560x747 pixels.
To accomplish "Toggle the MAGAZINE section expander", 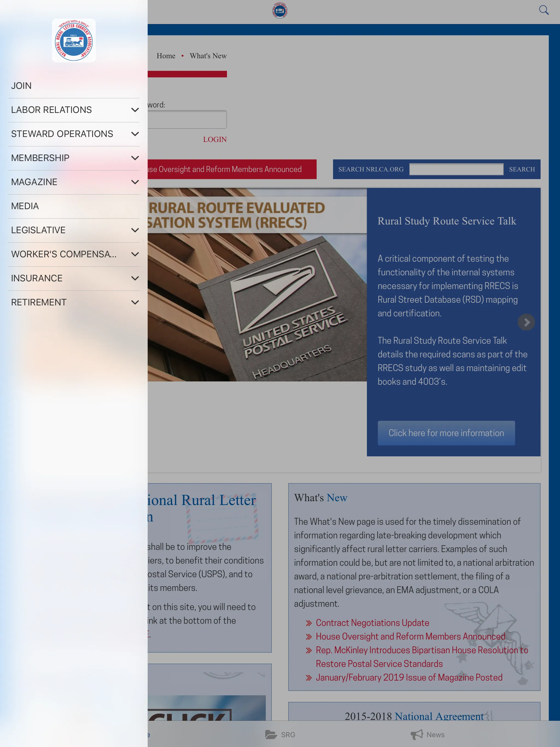I will coord(135,182).
